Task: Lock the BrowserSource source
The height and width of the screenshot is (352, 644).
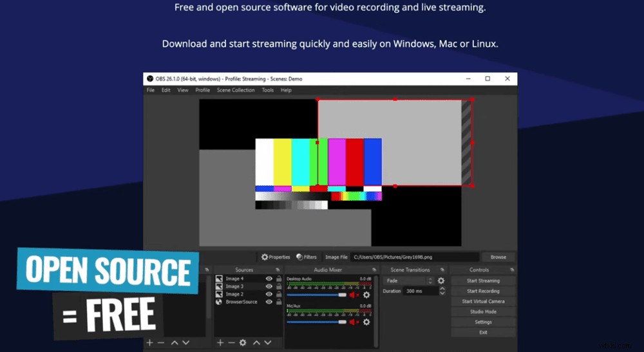Action: [279, 302]
